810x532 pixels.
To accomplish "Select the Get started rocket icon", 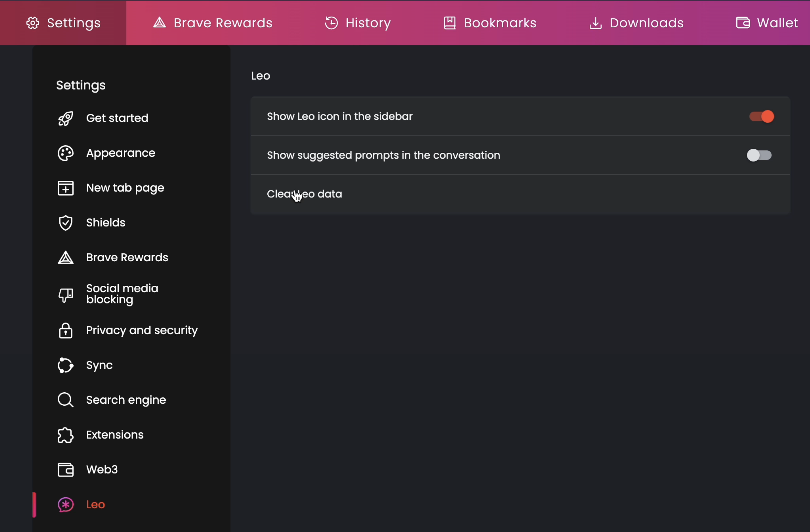I will [65, 118].
